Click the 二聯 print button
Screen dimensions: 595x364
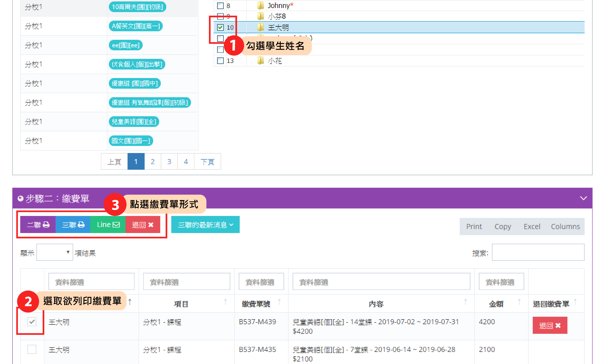coord(38,225)
